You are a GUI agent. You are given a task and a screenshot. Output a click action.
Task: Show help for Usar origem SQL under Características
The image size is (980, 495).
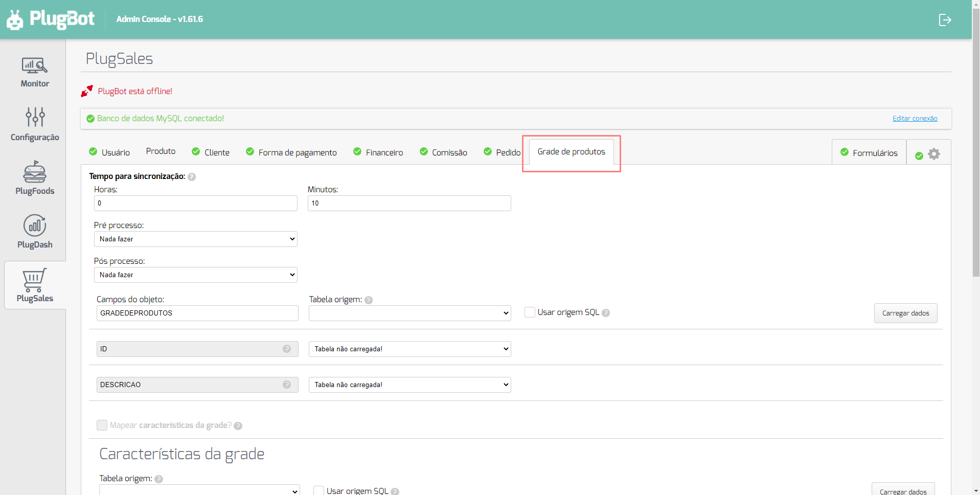395,491
